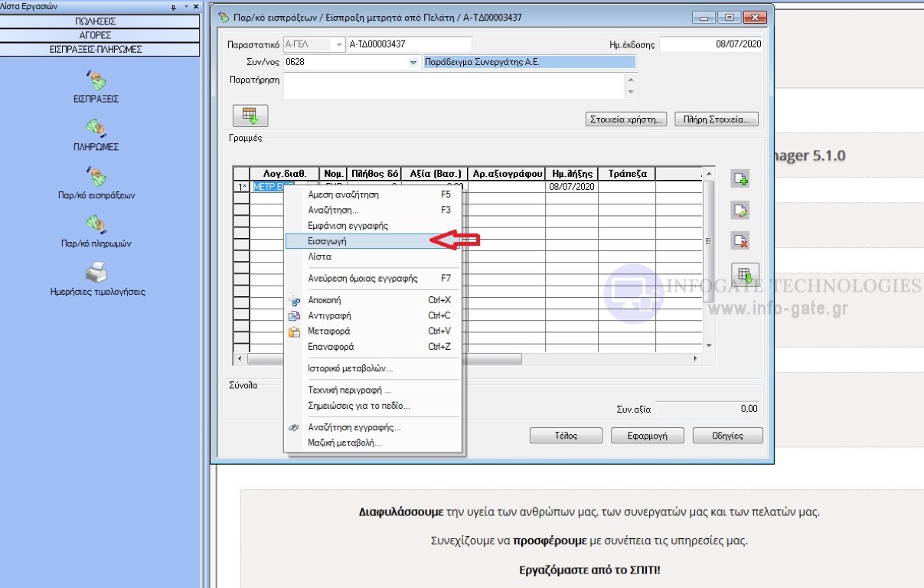Click the edit line icon beside grid
924x588 pixels.
[x=740, y=210]
